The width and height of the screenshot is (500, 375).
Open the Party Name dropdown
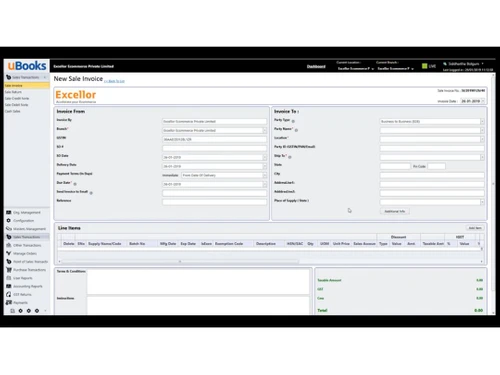point(482,130)
